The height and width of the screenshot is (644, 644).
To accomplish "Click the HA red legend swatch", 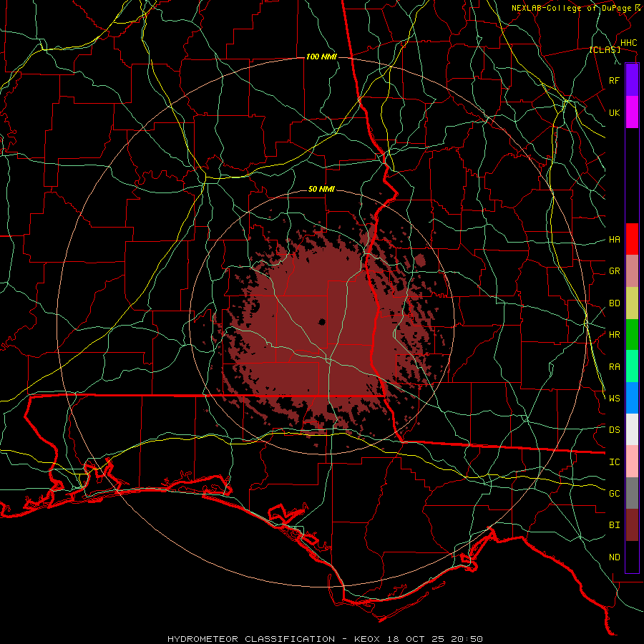I will tap(632, 239).
